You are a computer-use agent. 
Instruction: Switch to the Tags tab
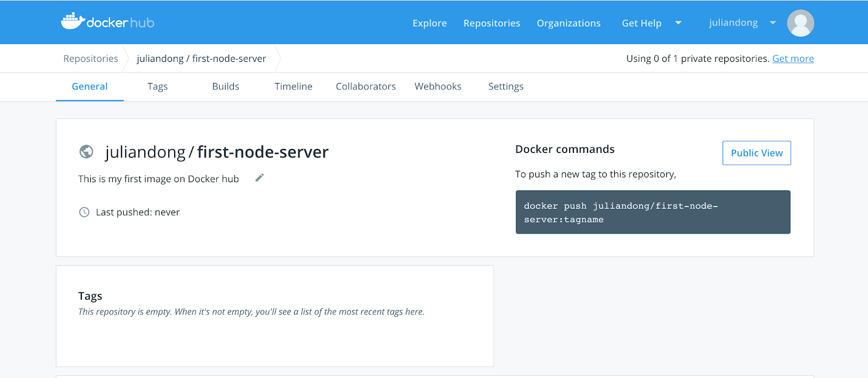tap(157, 87)
